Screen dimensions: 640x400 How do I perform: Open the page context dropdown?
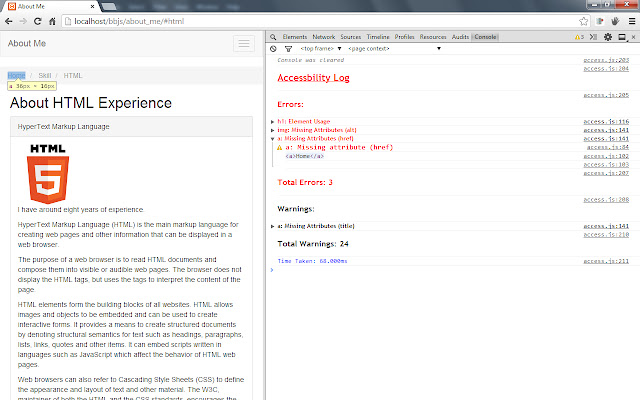(394, 49)
